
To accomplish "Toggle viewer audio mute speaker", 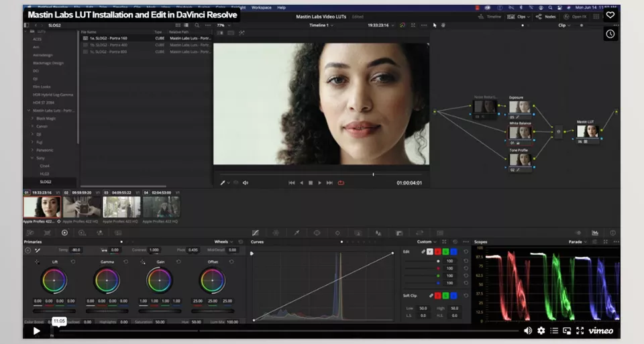I will point(246,182).
